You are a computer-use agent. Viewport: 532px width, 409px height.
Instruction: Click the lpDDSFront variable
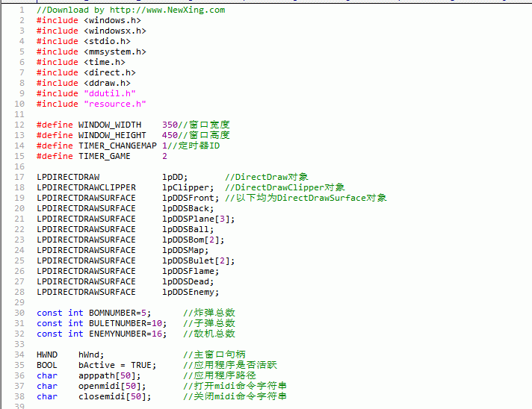191,199
